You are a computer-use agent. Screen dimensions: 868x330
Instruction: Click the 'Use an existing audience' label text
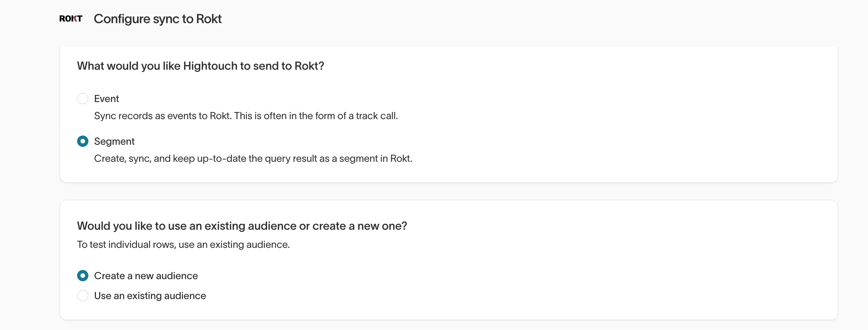pos(150,296)
